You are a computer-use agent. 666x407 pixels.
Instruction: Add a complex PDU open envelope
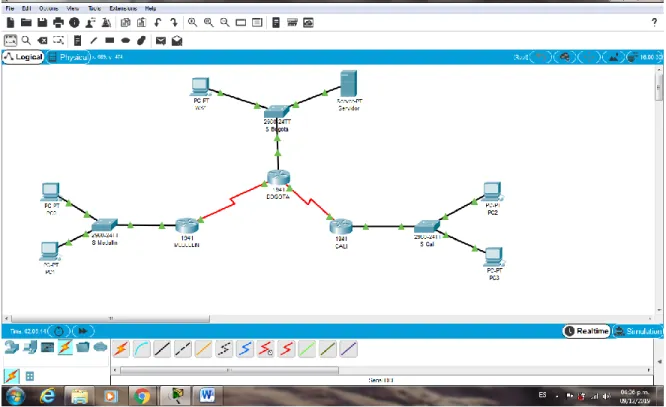click(177, 40)
